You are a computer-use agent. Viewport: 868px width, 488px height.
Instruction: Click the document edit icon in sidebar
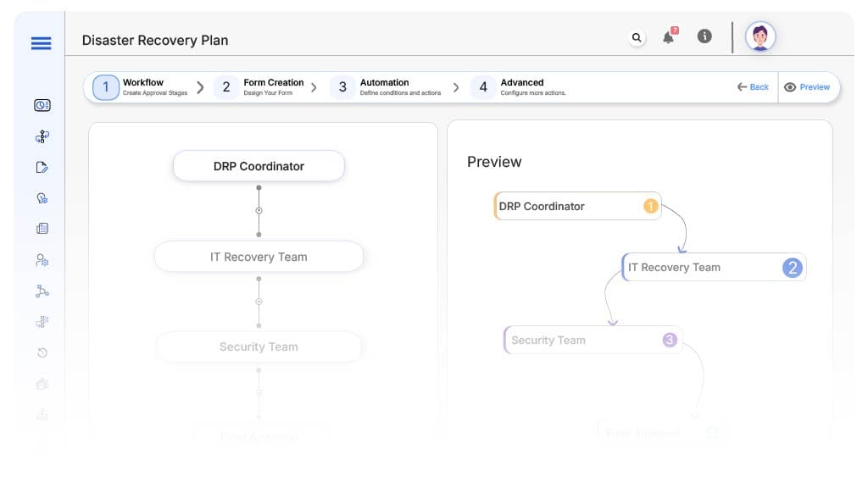(42, 167)
